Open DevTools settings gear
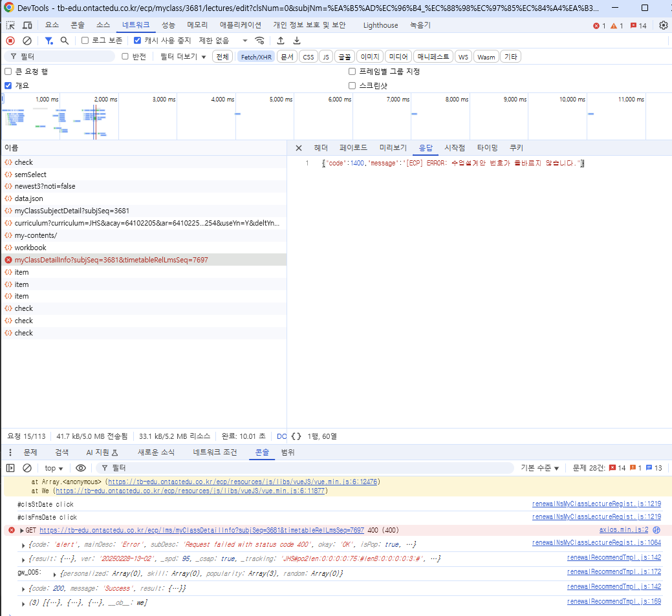The width and height of the screenshot is (672, 616). (663, 25)
